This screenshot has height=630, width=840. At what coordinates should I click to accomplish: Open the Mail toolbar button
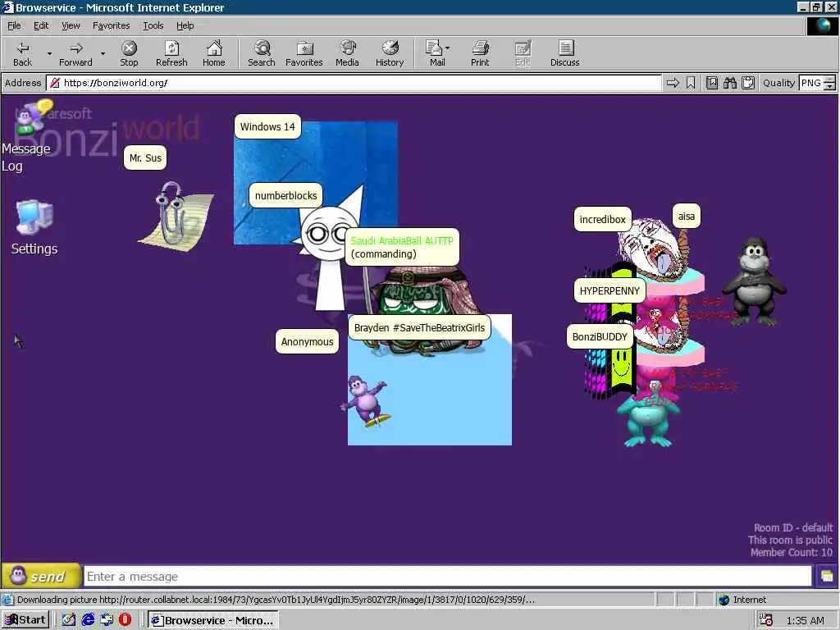pyautogui.click(x=437, y=53)
